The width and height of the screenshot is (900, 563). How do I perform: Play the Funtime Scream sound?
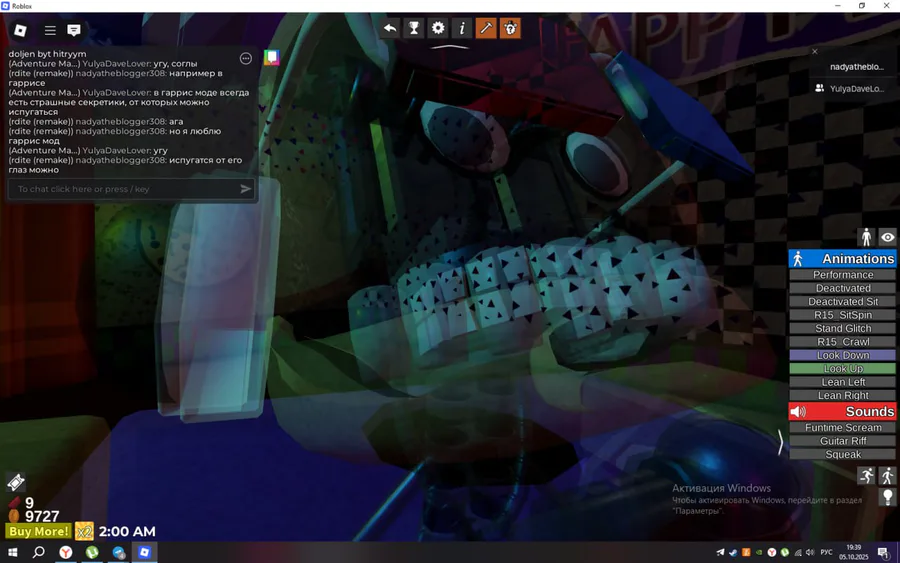(843, 428)
